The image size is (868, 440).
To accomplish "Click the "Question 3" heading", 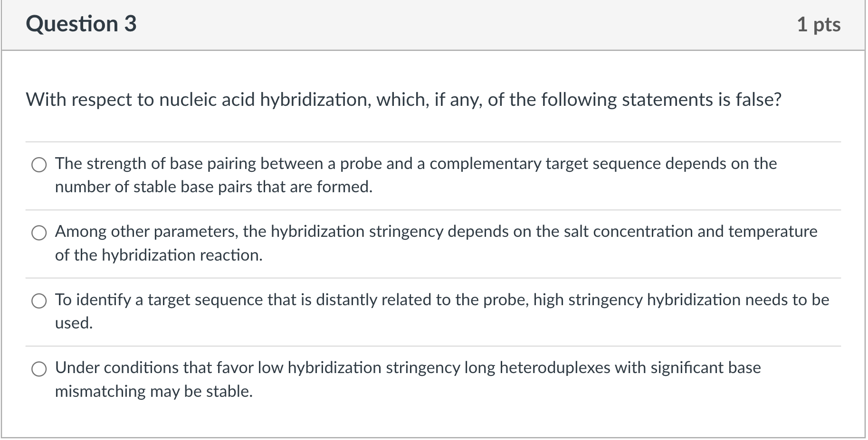I will [x=81, y=24].
